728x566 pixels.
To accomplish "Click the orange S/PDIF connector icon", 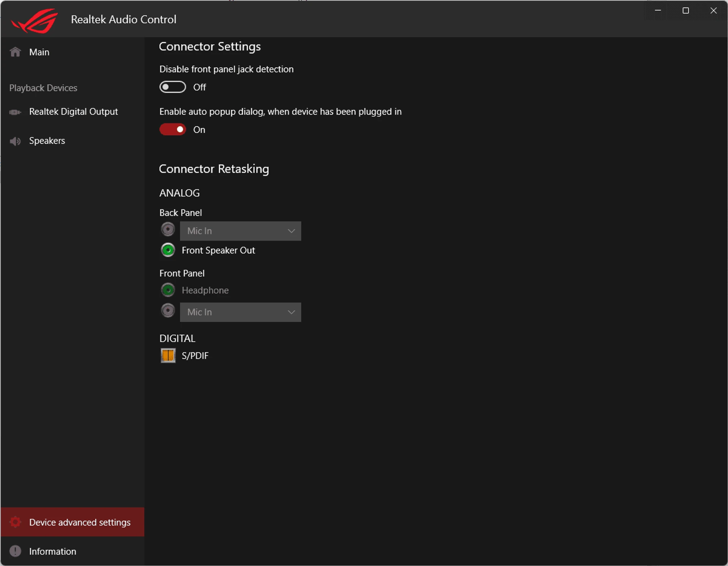I will pos(168,356).
